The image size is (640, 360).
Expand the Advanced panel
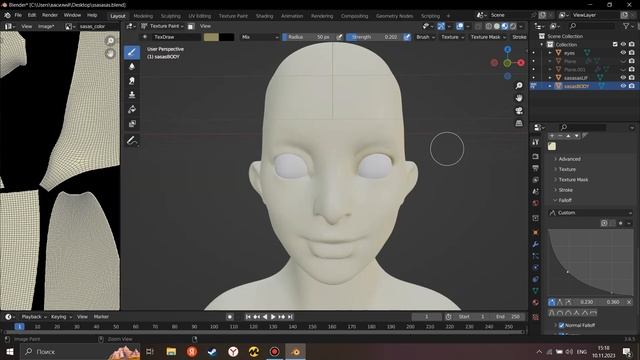coord(569,159)
